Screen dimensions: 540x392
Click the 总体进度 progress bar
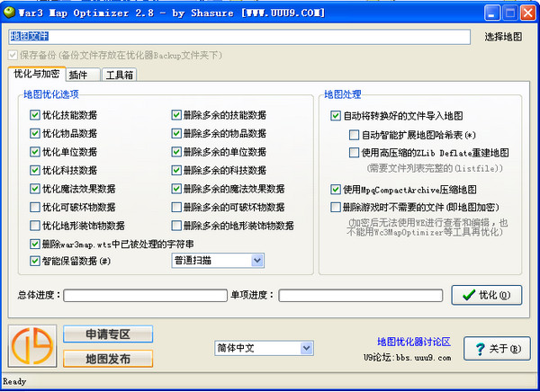145,295
